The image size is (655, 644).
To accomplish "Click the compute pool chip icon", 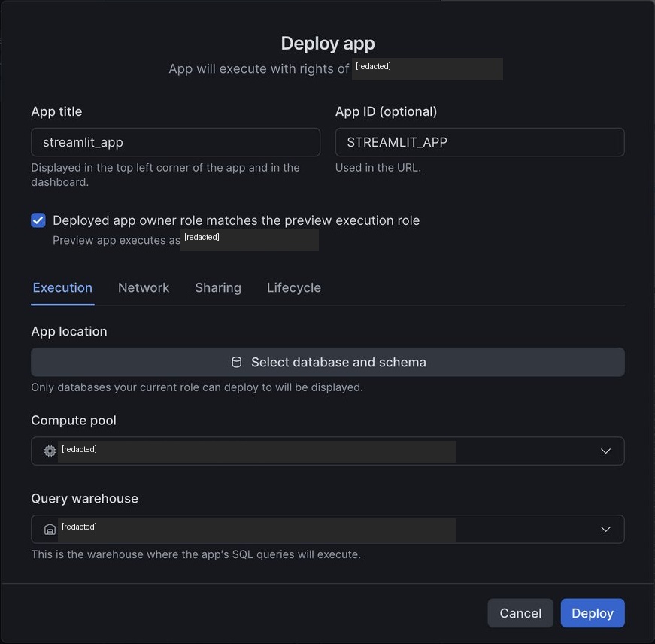I will click(x=50, y=451).
